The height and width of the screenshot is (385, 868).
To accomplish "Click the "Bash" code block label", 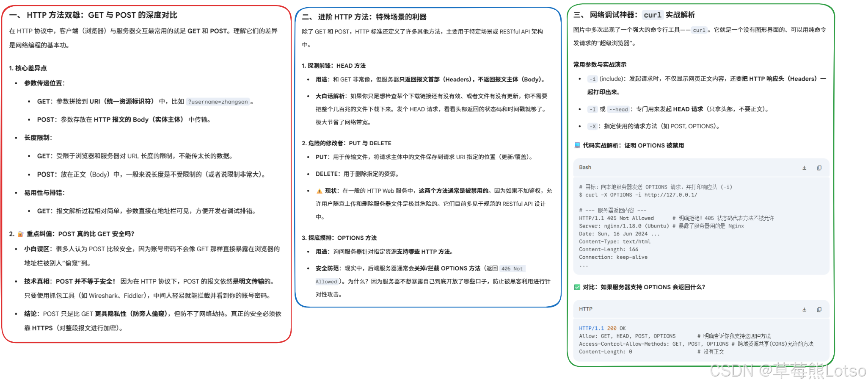I will click(585, 167).
